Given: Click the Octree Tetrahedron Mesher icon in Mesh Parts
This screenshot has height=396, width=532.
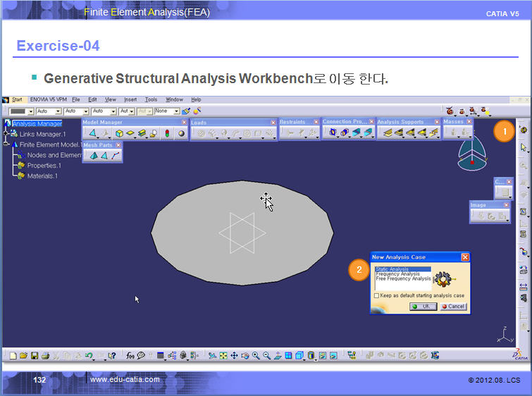Looking at the screenshot, I should (x=93, y=156).
